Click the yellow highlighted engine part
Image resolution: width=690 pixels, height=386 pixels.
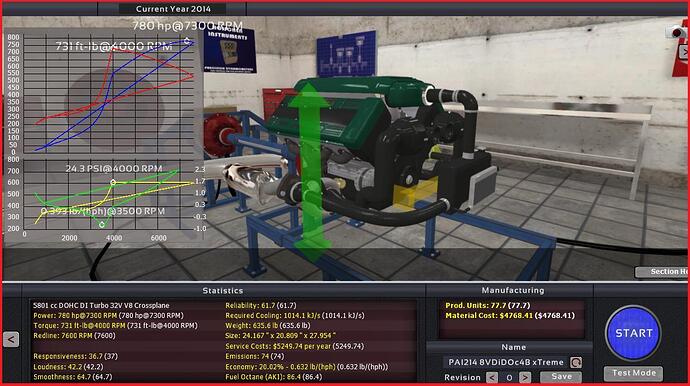(x=414, y=193)
